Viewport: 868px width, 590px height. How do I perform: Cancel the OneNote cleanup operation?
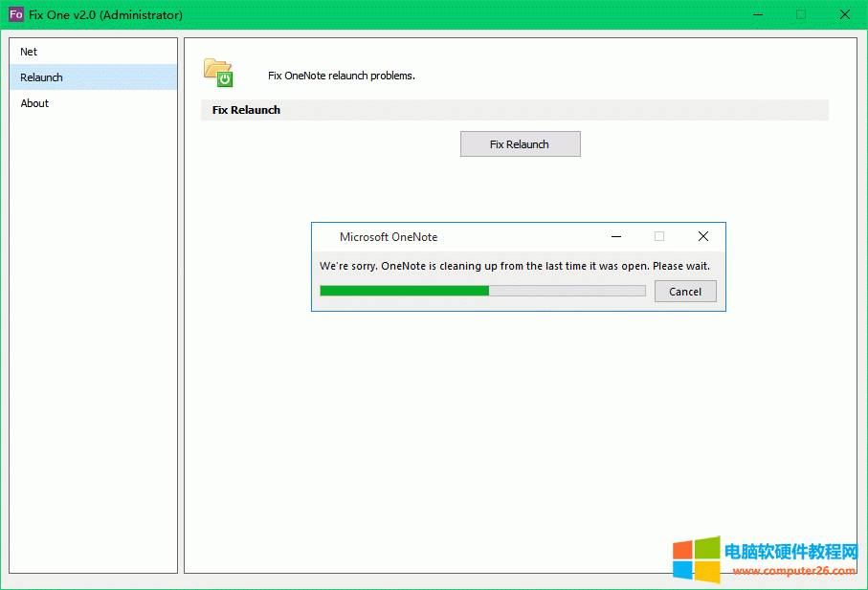[x=685, y=291]
